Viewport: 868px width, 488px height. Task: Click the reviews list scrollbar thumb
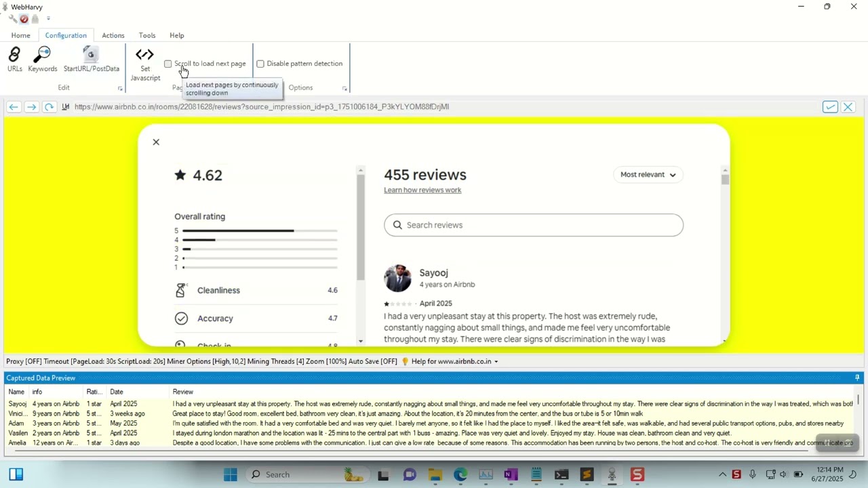pos(725,180)
